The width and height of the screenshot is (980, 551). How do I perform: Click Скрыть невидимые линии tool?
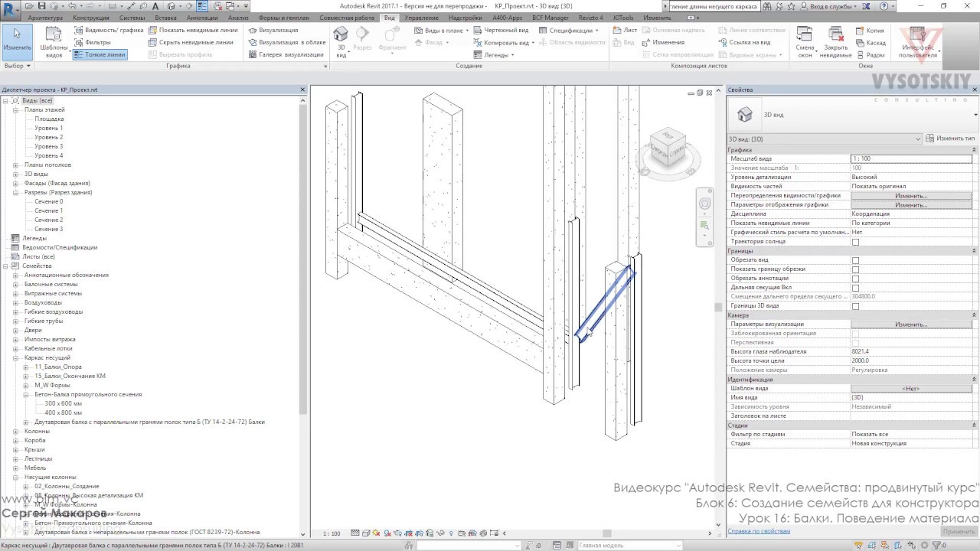pyautogui.click(x=191, y=43)
